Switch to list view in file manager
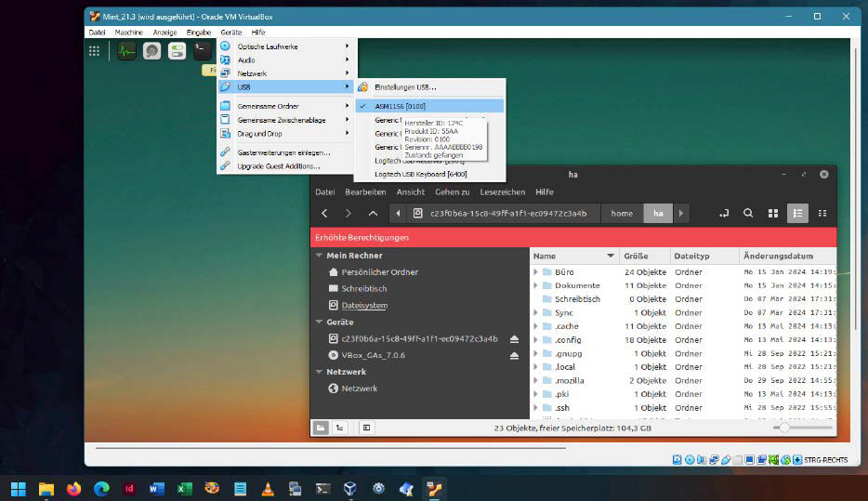The image size is (868, 501). [x=797, y=213]
